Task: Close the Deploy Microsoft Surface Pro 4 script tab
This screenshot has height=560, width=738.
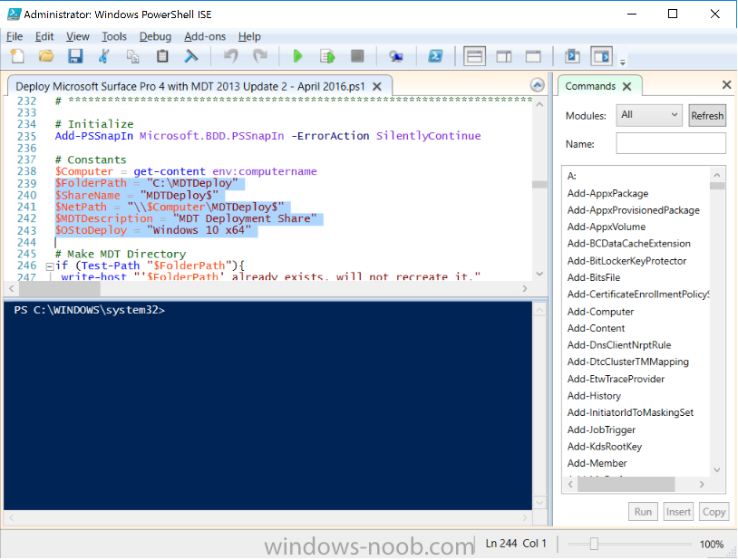Action: tap(377, 87)
